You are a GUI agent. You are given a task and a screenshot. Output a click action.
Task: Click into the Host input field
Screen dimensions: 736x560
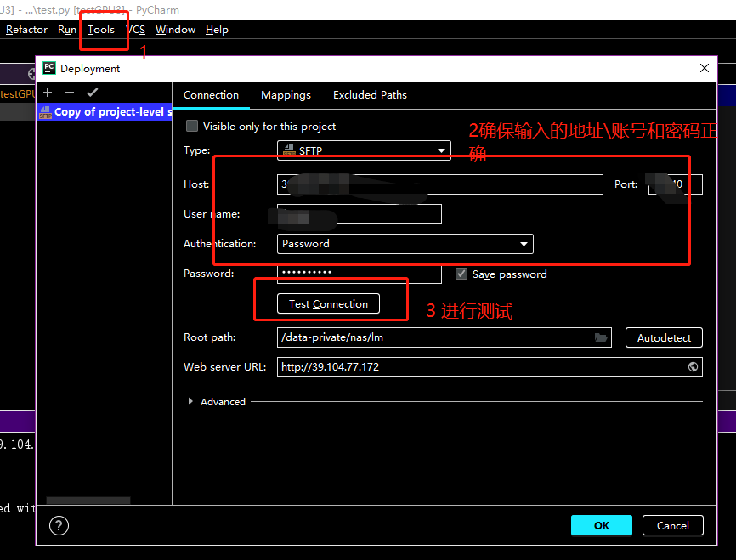click(440, 184)
